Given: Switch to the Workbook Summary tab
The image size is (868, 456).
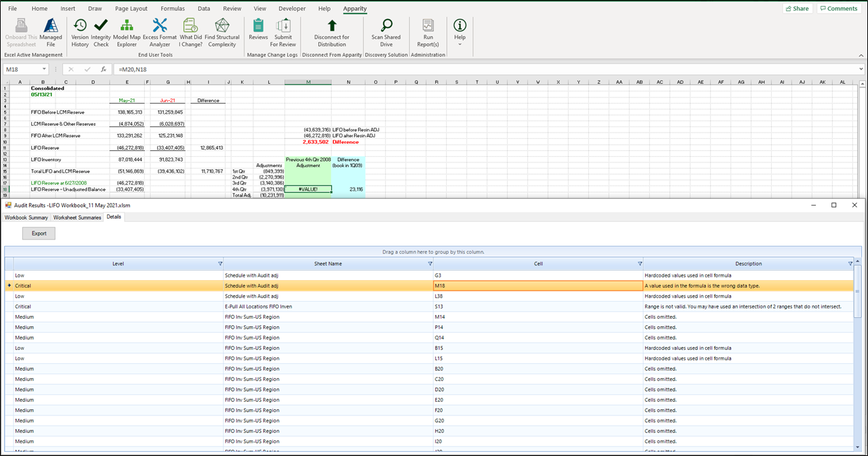Looking at the screenshot, I should tap(26, 217).
